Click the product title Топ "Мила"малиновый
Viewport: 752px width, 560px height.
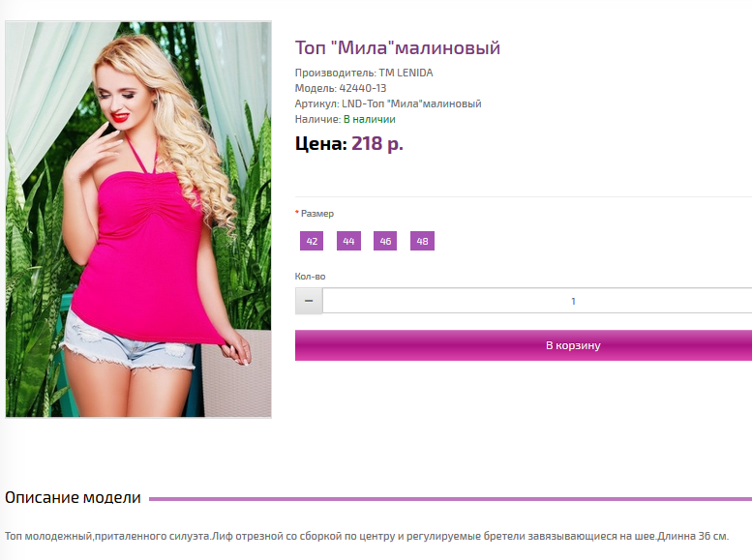click(398, 48)
